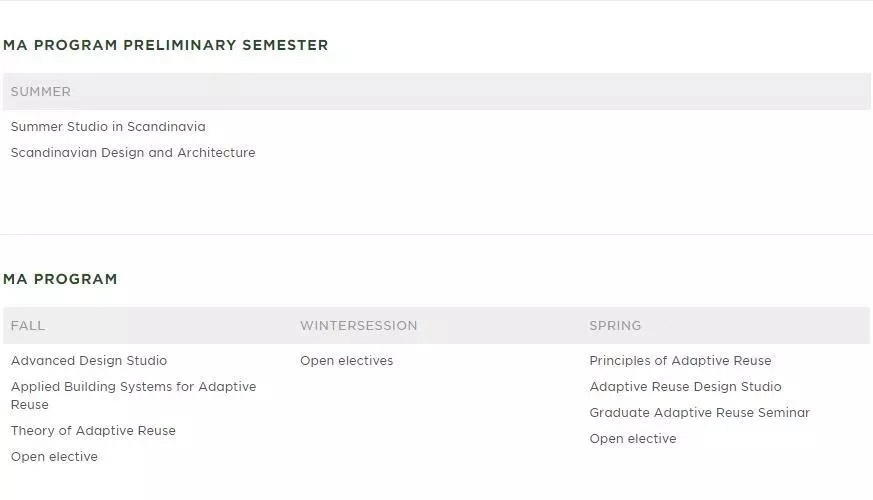Click the MA Program section heading

coord(60,279)
